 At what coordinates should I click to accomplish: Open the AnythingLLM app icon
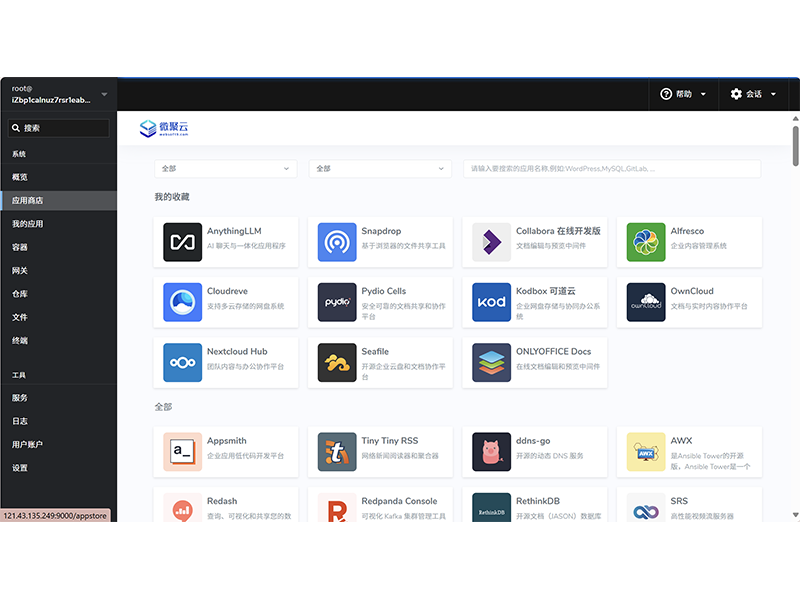[182, 242]
